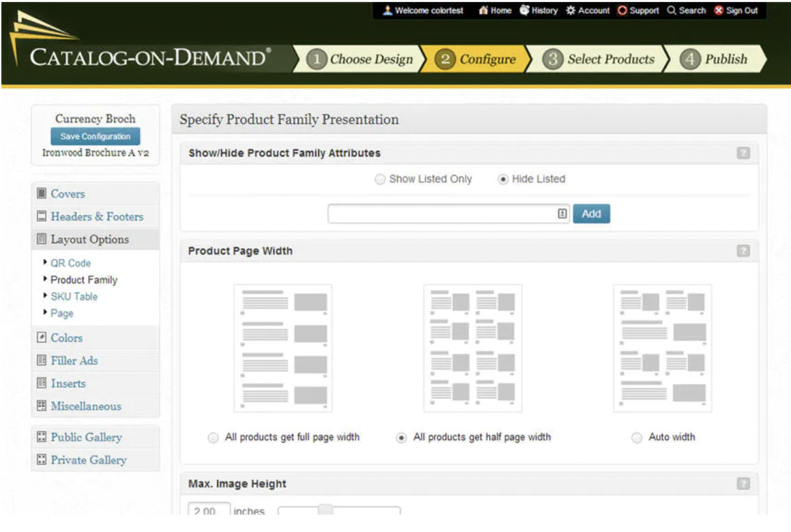Click the Sign Out link text
This screenshot has height=532, width=791.
pyautogui.click(x=742, y=10)
